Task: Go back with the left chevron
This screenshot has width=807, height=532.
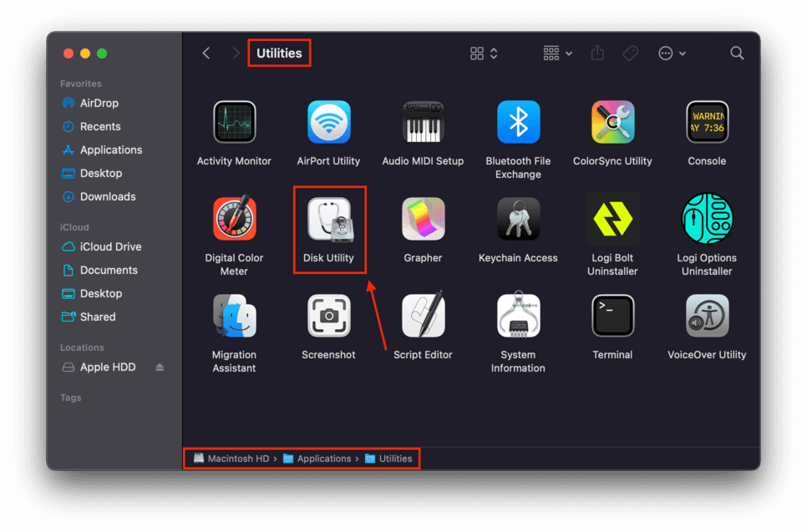Action: (x=206, y=53)
